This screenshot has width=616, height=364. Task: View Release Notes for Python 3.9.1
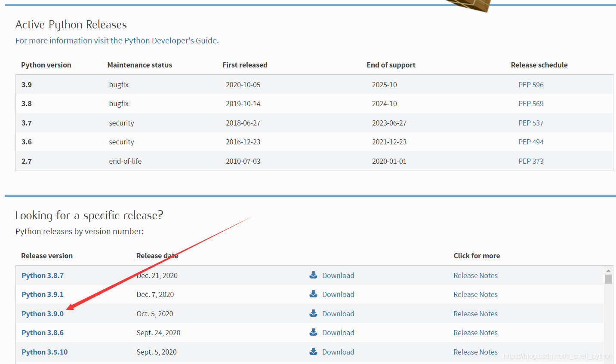click(475, 294)
